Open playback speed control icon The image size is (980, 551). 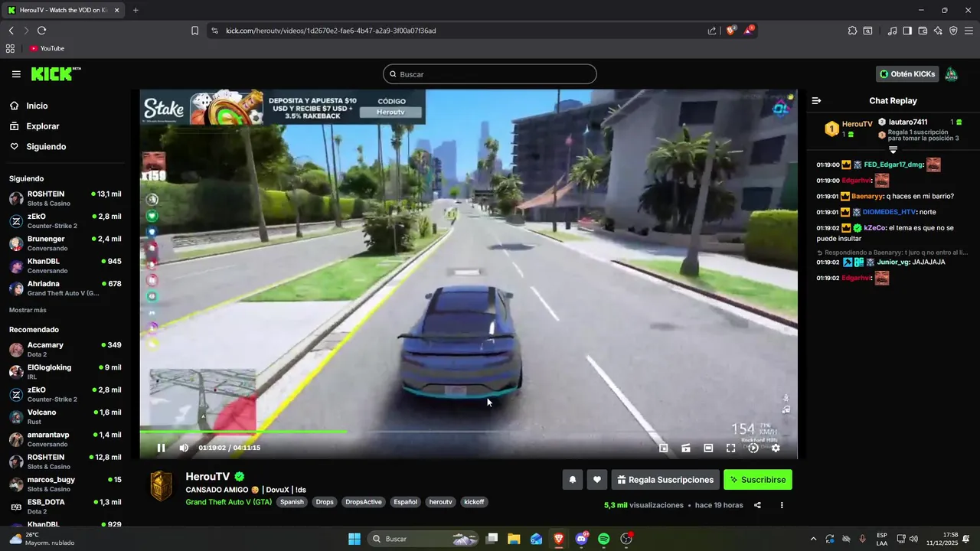coord(753,448)
